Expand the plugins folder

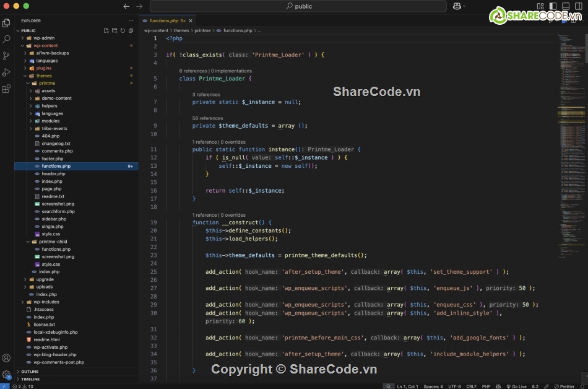click(25, 68)
